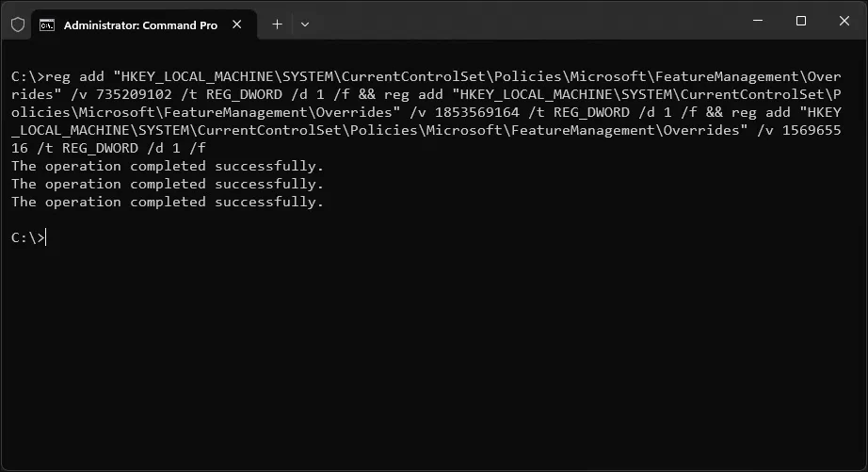Click the value name 735209102 in command

coord(134,95)
